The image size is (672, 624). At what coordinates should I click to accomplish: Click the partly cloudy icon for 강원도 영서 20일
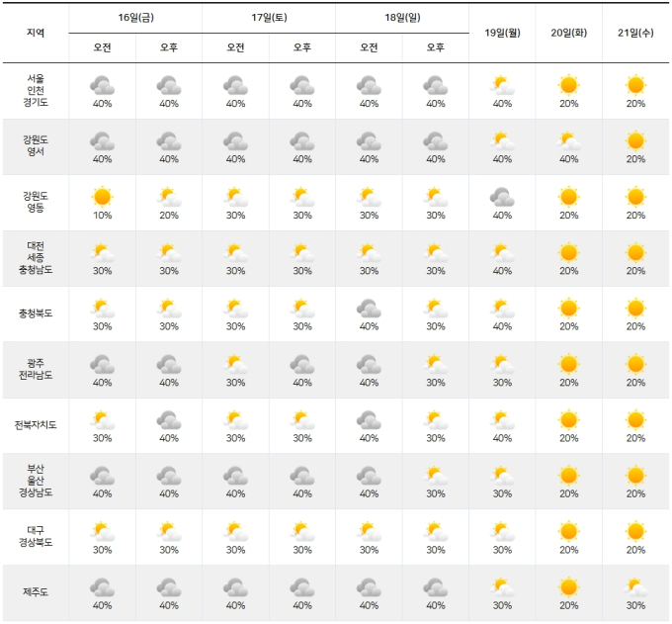click(x=568, y=141)
